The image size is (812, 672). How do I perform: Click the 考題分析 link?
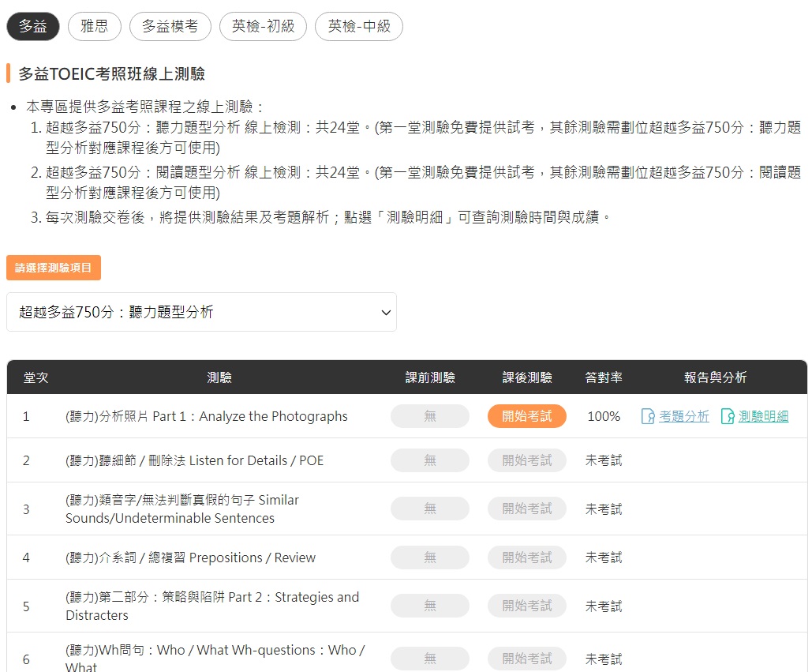pyautogui.click(x=683, y=416)
